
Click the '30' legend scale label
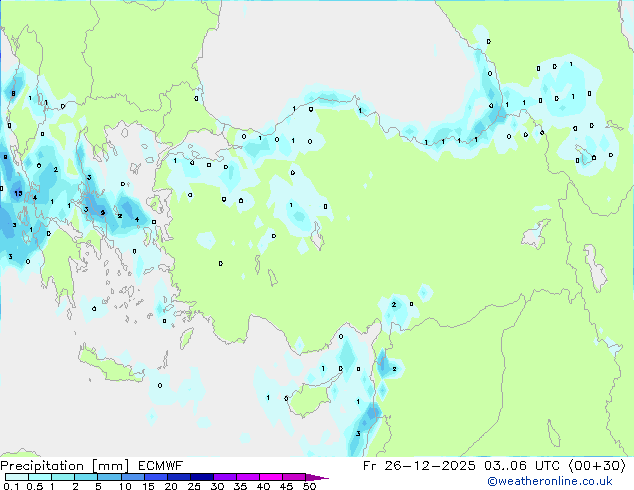[217, 486]
